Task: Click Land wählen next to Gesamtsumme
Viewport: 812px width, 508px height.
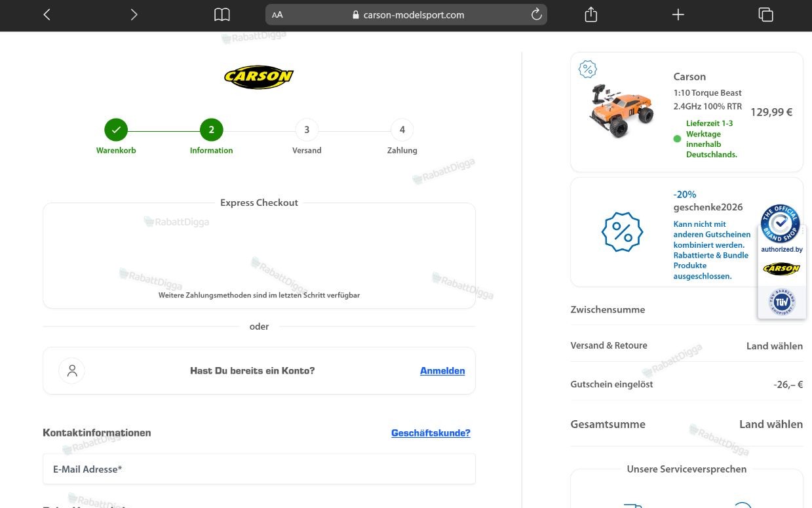Action: point(771,424)
